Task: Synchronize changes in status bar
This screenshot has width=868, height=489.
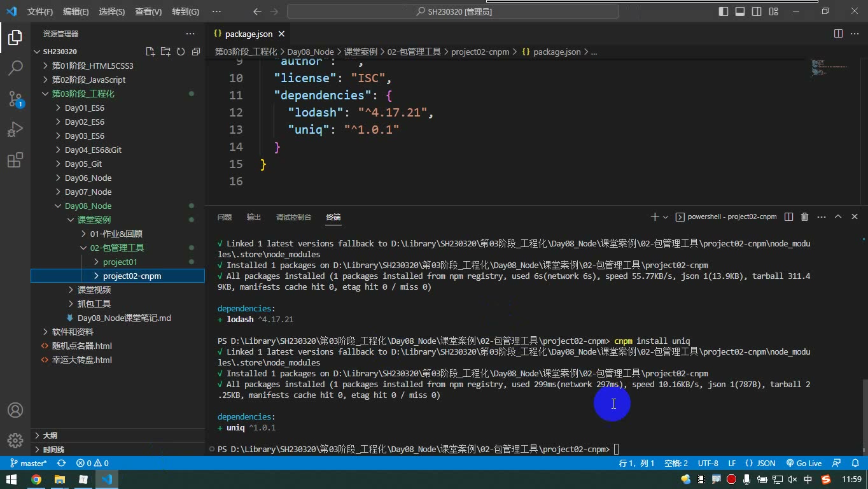Action: (61, 463)
